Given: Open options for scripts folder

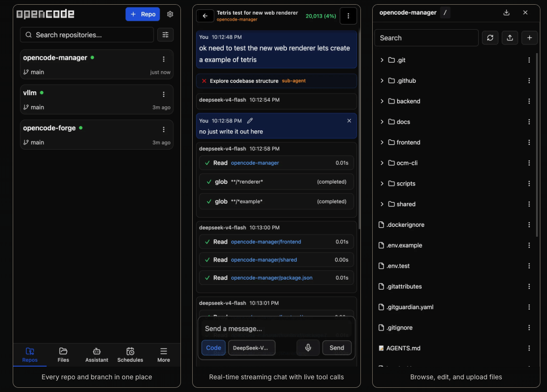Looking at the screenshot, I should (529, 183).
